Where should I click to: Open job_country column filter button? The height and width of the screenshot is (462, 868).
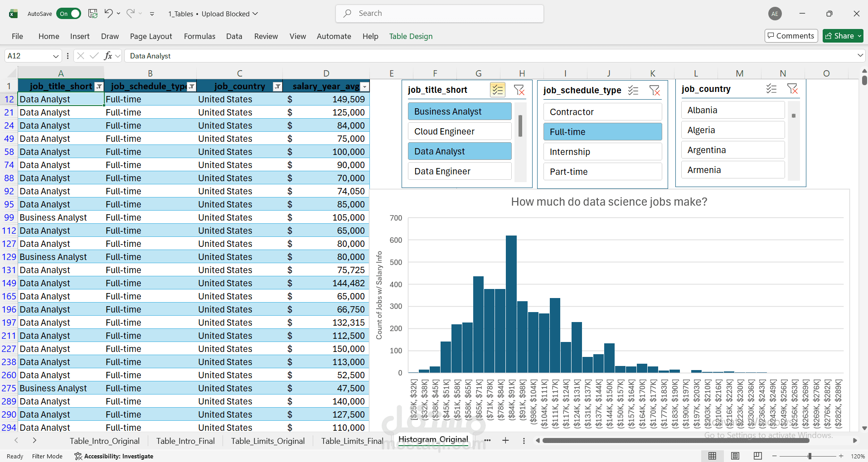pyautogui.click(x=278, y=87)
